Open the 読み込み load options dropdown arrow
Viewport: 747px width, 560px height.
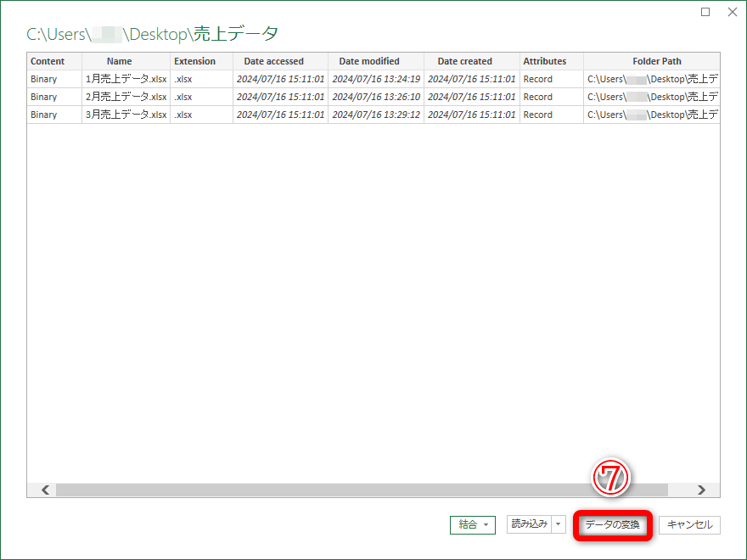click(558, 524)
